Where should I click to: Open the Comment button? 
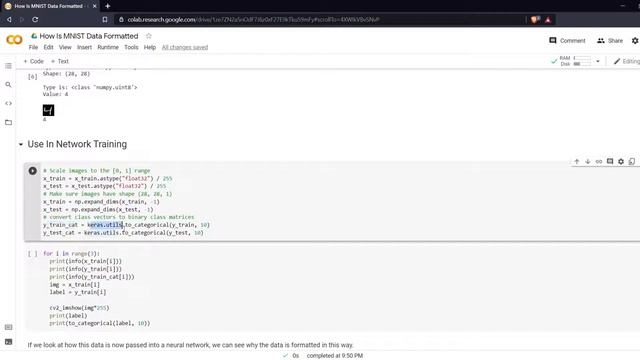coord(567,40)
